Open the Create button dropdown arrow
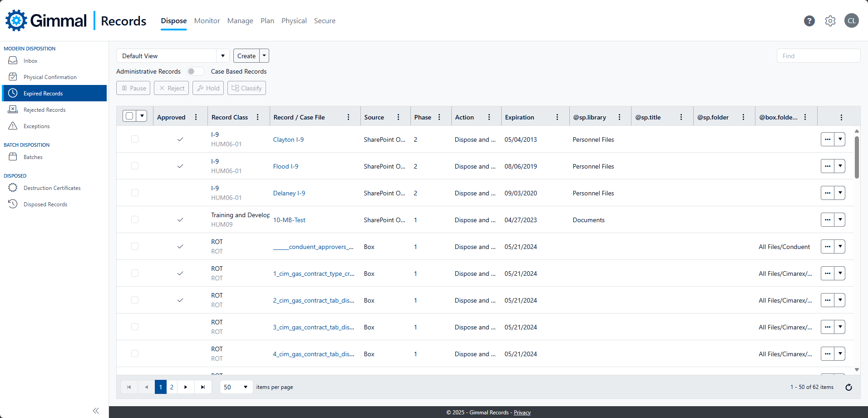868x418 pixels. click(264, 56)
